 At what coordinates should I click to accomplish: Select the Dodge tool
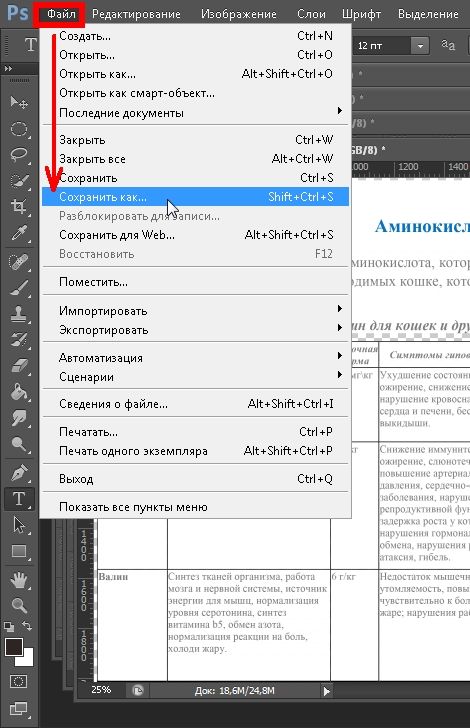[19, 444]
